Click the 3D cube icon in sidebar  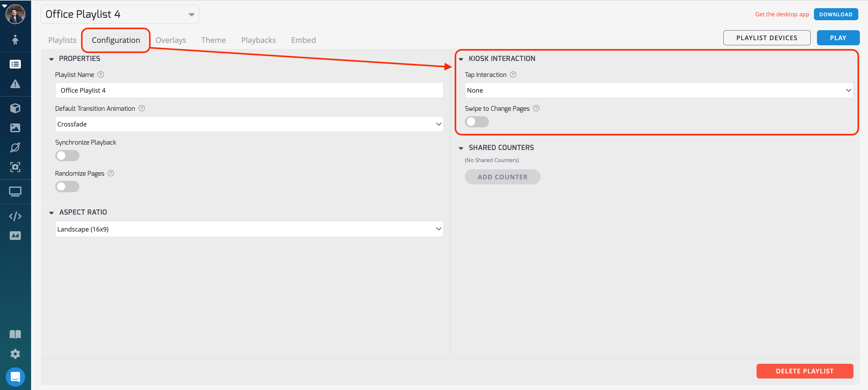pos(15,108)
